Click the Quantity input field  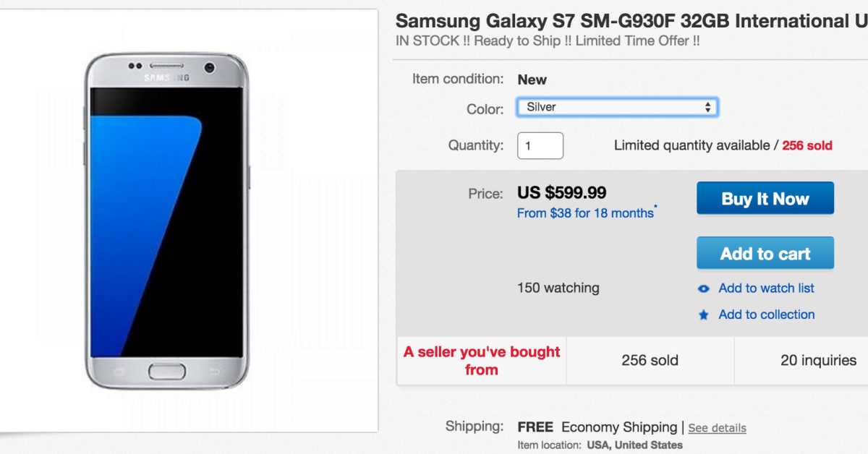(x=540, y=145)
